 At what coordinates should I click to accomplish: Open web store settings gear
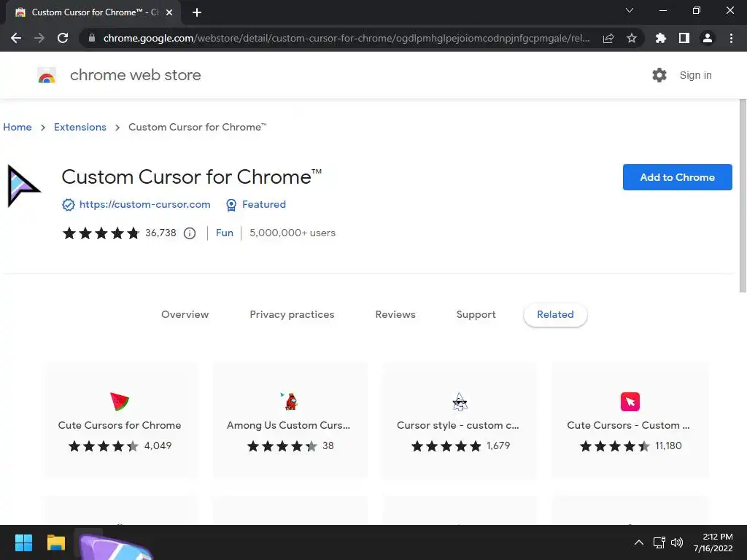[659, 75]
